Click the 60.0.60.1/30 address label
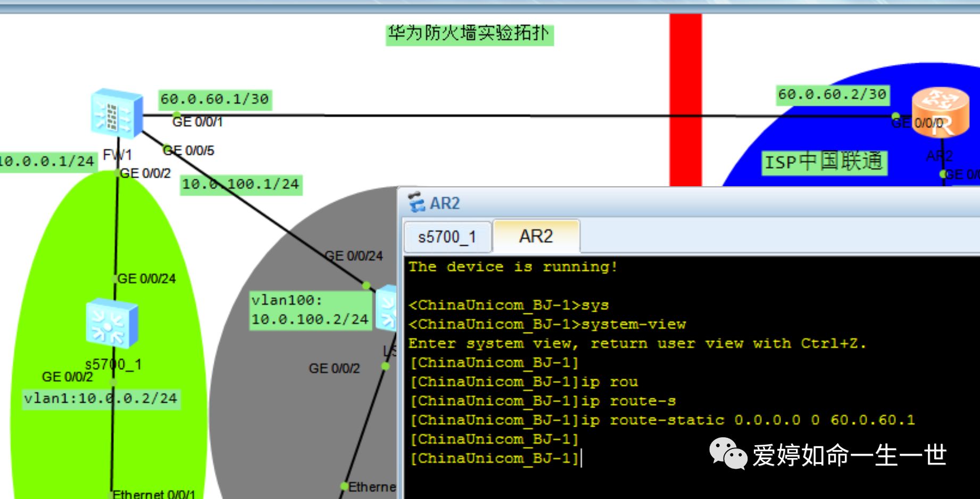The image size is (980, 499). pos(215,99)
